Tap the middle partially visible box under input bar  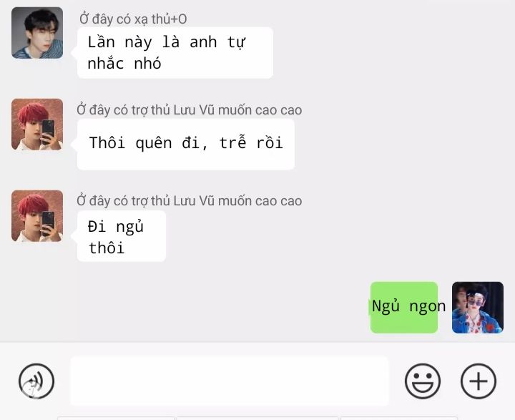coord(257,418)
